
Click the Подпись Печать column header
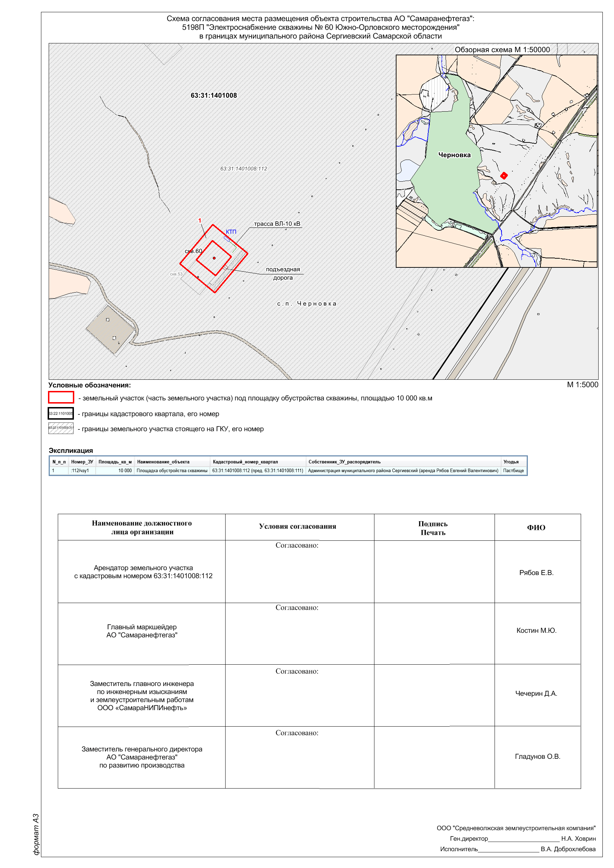pyautogui.click(x=433, y=528)
